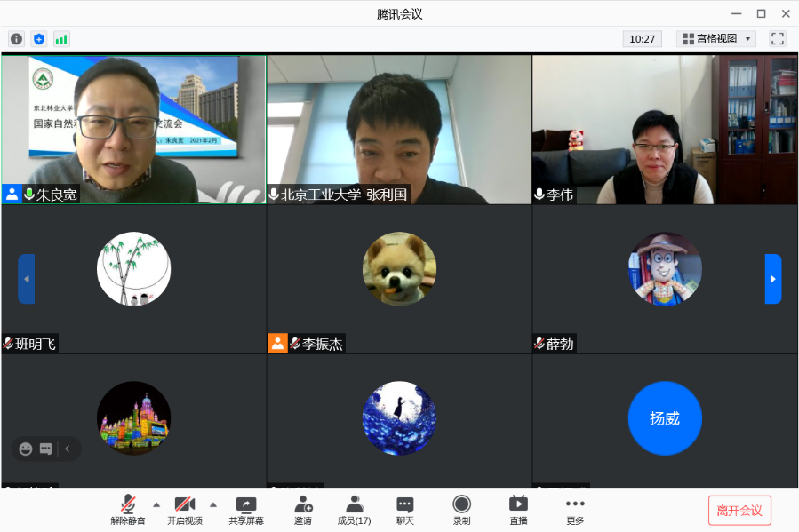Start live streaming (直播)

tap(518, 510)
